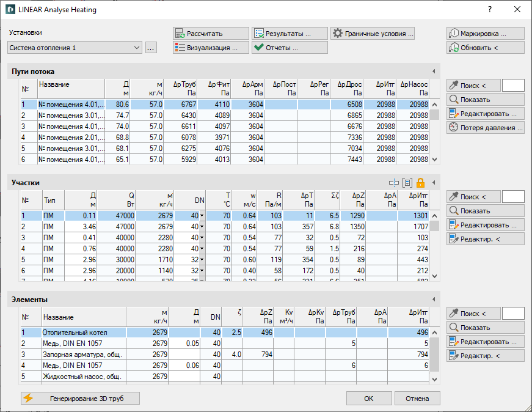Open DN dropdown for section row 1
Viewport: 532px width, 412px height.
click(202, 216)
